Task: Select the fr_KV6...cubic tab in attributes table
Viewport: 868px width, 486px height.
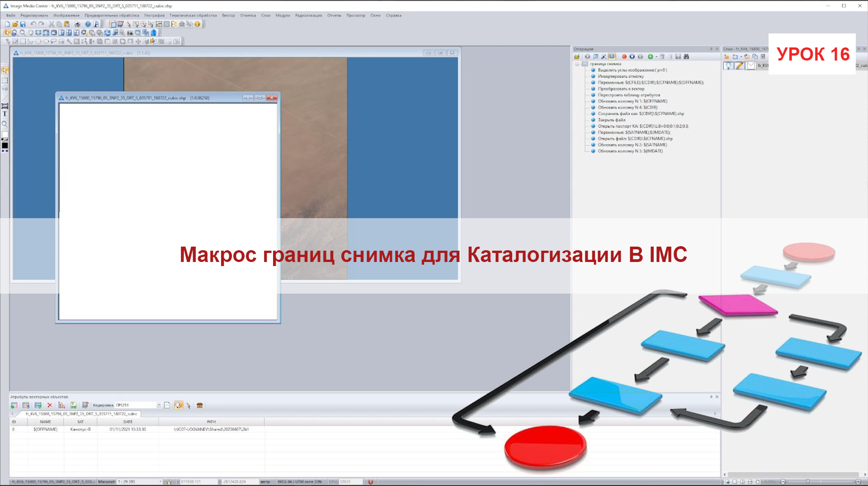Action: tap(81, 414)
